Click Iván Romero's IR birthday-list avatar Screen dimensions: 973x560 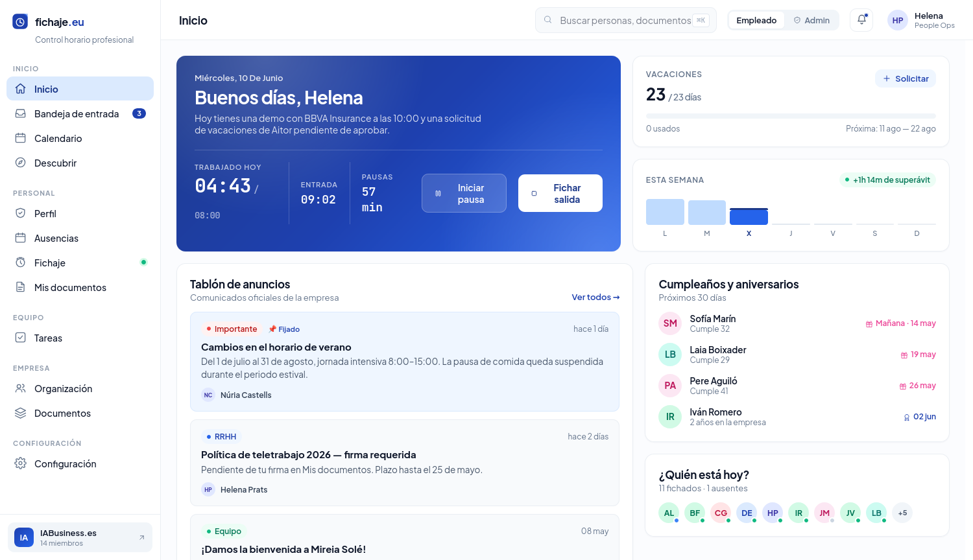(670, 417)
